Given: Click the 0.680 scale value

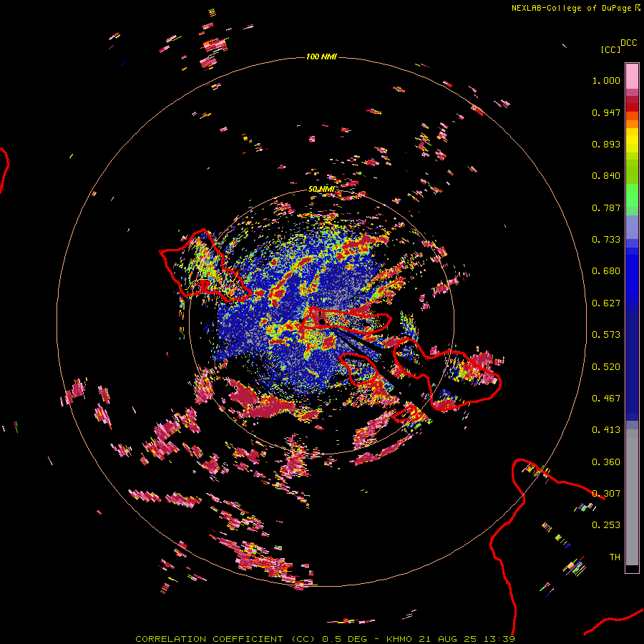Looking at the screenshot, I should pos(606,271).
